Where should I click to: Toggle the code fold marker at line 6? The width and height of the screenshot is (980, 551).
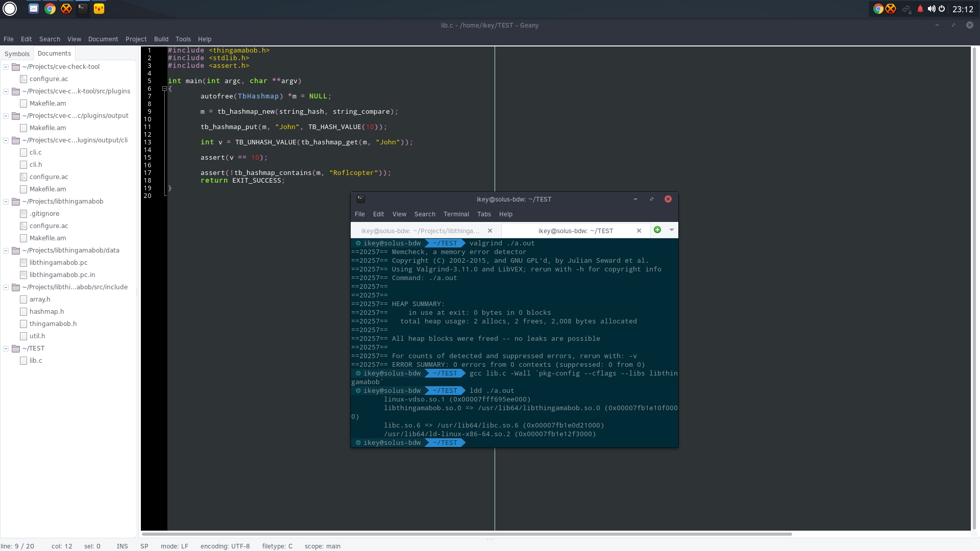pos(164,89)
